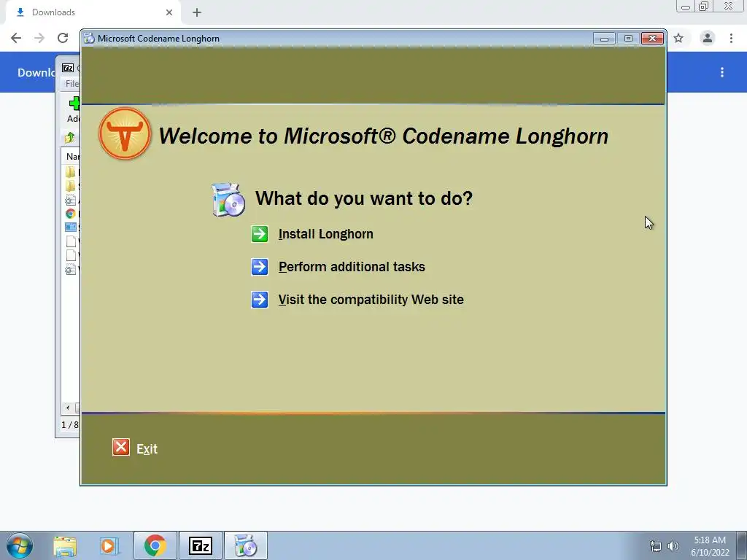Select the Chrome file icon in 7-Zip list
The width and height of the screenshot is (747, 560).
tap(71, 214)
